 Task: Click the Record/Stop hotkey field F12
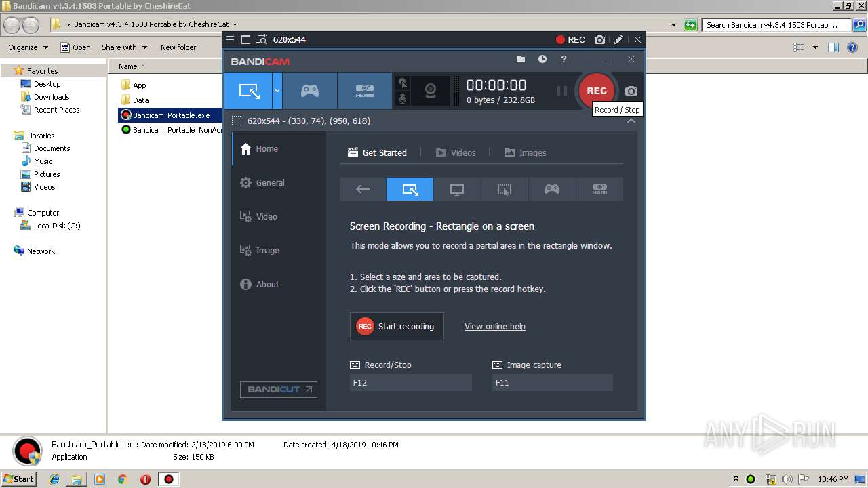tap(411, 382)
